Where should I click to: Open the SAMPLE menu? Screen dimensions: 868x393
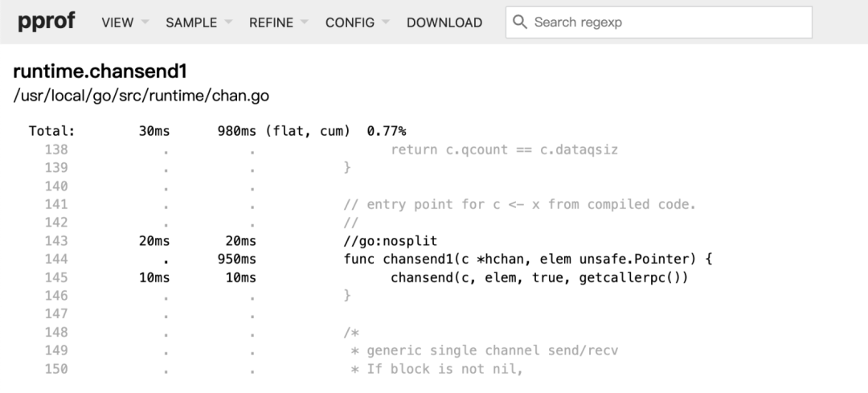pyautogui.click(x=199, y=23)
